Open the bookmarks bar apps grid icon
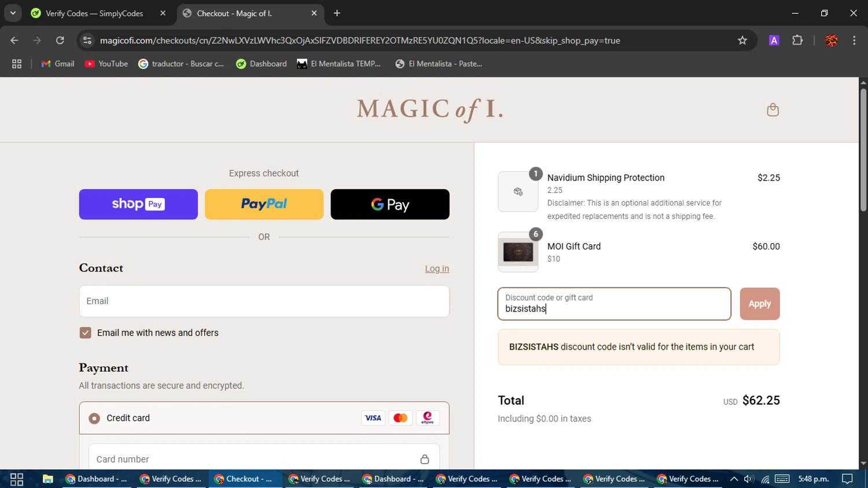868x488 pixels. pyautogui.click(x=17, y=64)
